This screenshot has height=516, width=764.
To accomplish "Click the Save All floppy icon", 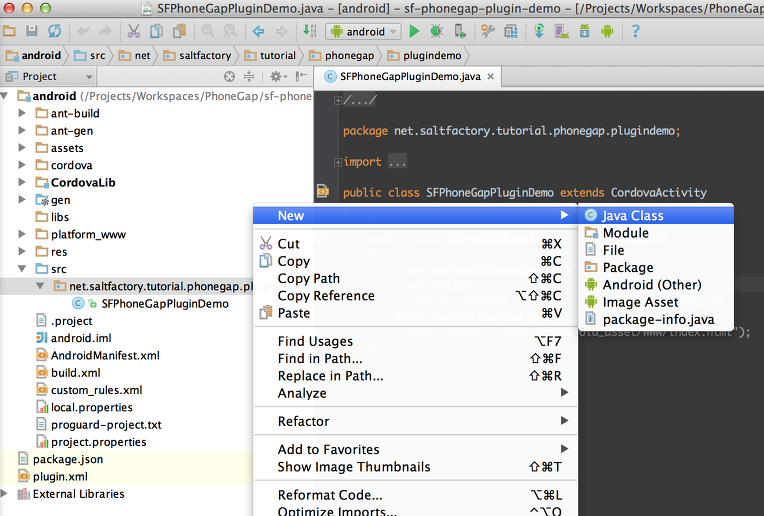I will coord(32,32).
